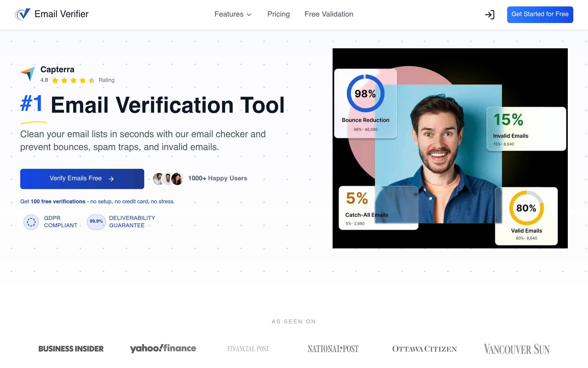Expand the Features dropdown menu

pyautogui.click(x=233, y=14)
